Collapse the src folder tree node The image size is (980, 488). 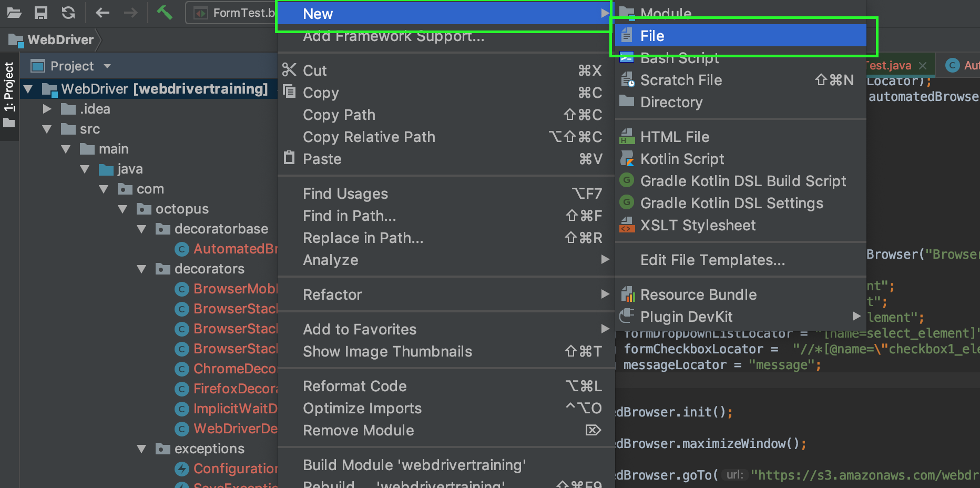point(47,129)
